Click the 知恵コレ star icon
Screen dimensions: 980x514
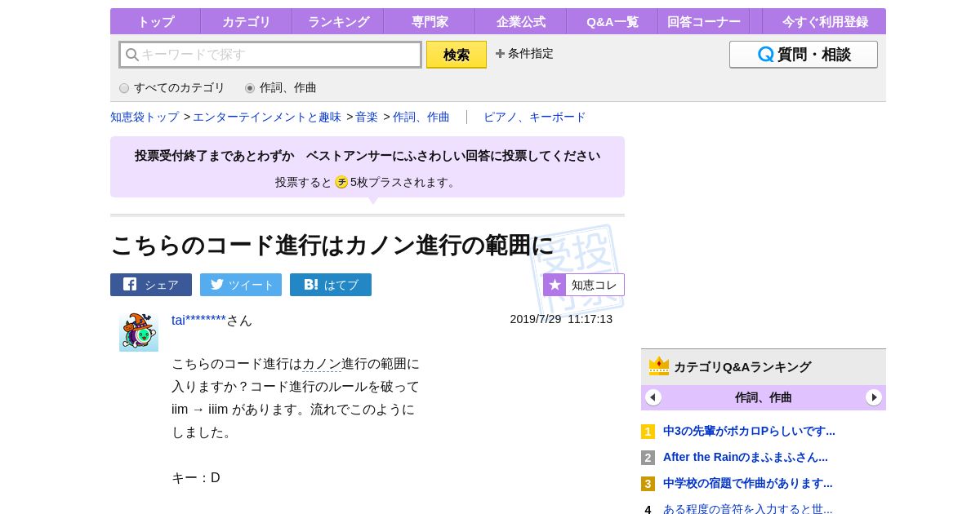click(555, 285)
